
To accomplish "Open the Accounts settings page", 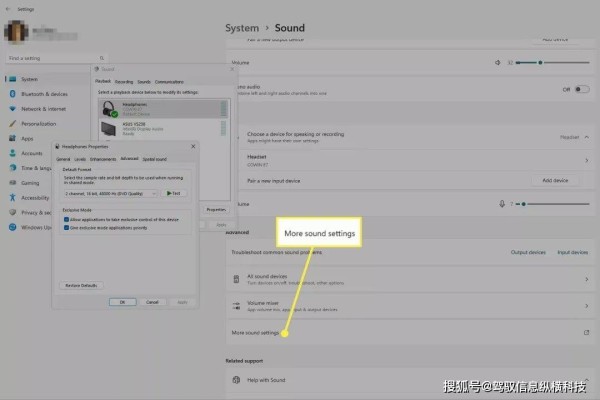I will [x=32, y=153].
